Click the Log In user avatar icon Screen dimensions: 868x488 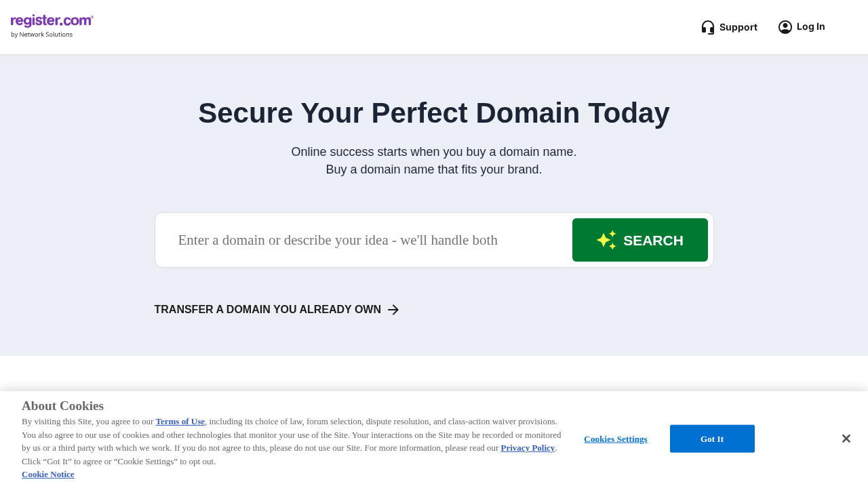pyautogui.click(x=785, y=27)
